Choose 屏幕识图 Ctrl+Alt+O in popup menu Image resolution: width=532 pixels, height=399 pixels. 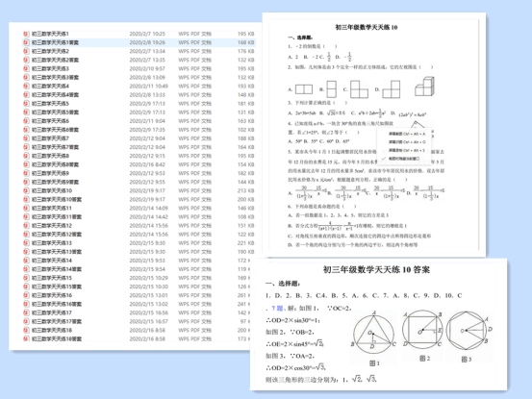(407, 142)
